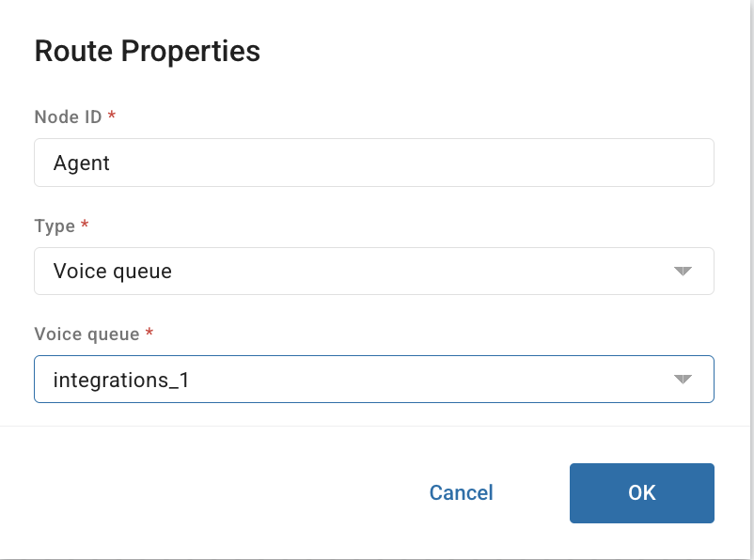Open the Type dropdown arrow
The height and width of the screenshot is (560, 754).
point(683,271)
